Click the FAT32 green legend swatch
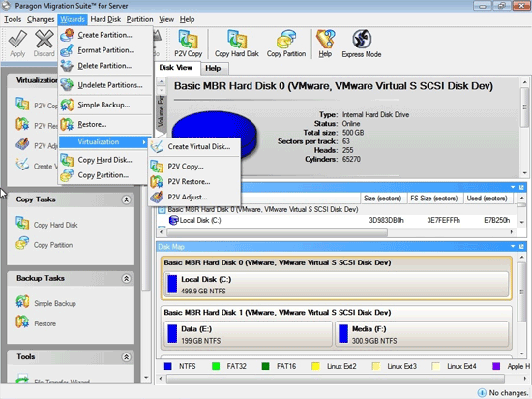The height and width of the screenshot is (399, 532). pyautogui.click(x=216, y=366)
